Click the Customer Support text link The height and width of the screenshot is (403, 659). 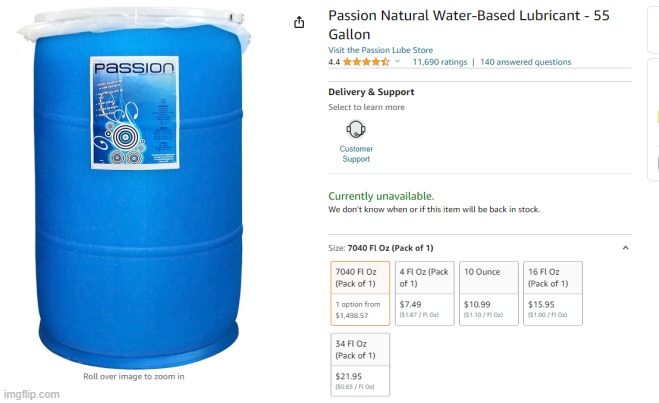356,154
